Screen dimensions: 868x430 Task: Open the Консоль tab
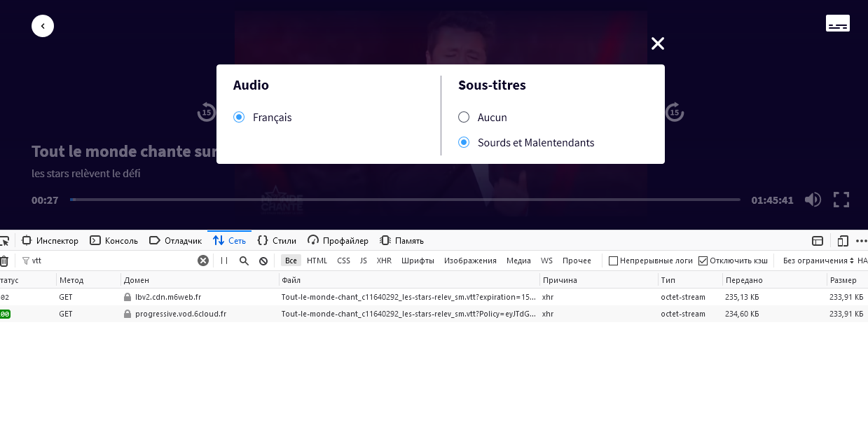tap(114, 241)
